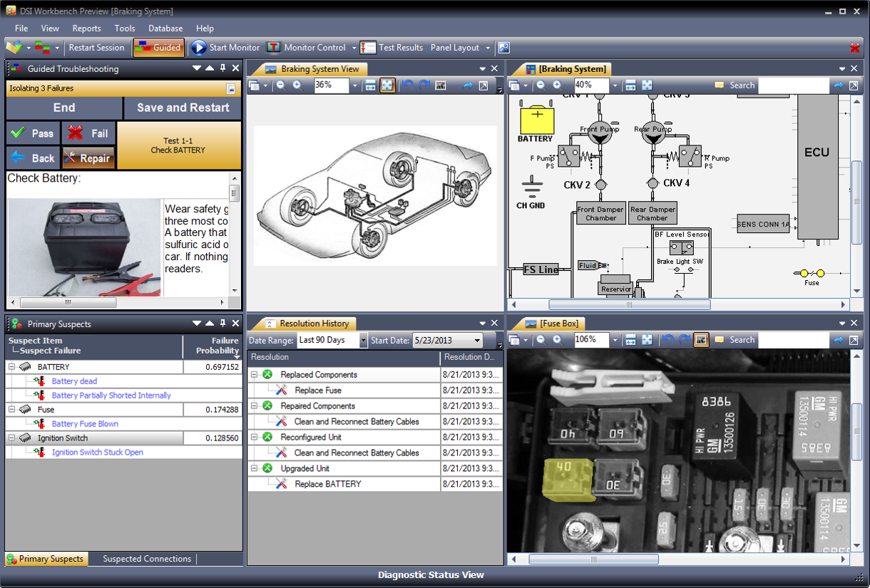
Task: Rotate right in Braking System View toolbar
Action: click(x=424, y=86)
